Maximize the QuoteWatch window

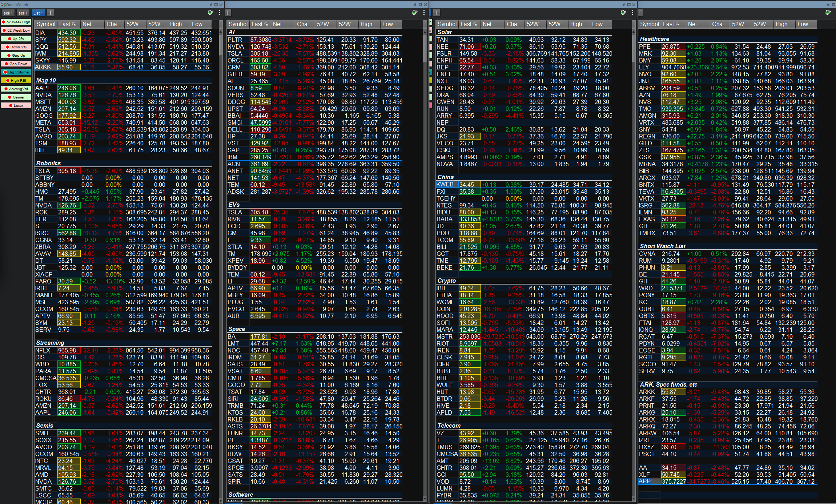click(216, 4)
